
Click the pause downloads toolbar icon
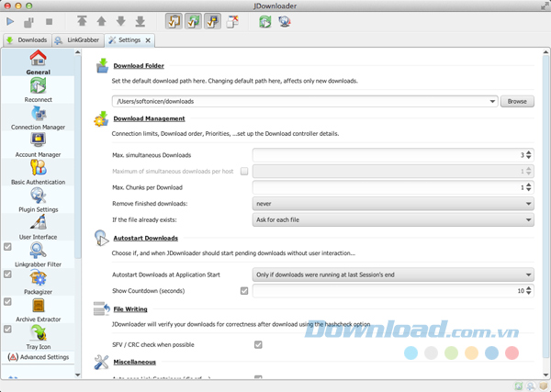28,22
